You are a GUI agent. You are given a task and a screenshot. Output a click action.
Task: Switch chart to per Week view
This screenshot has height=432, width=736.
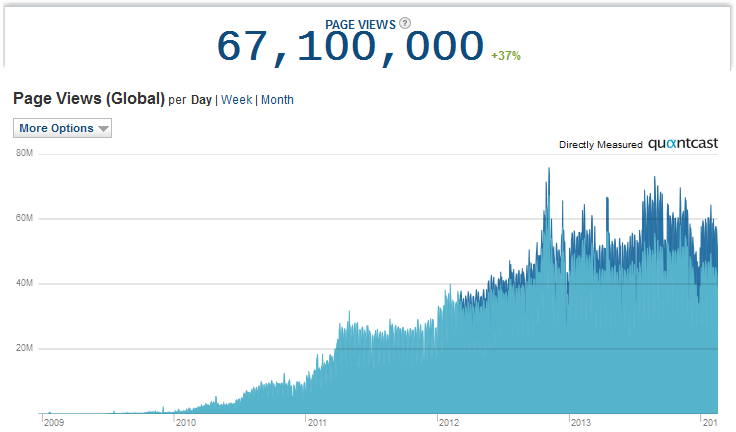[237, 100]
